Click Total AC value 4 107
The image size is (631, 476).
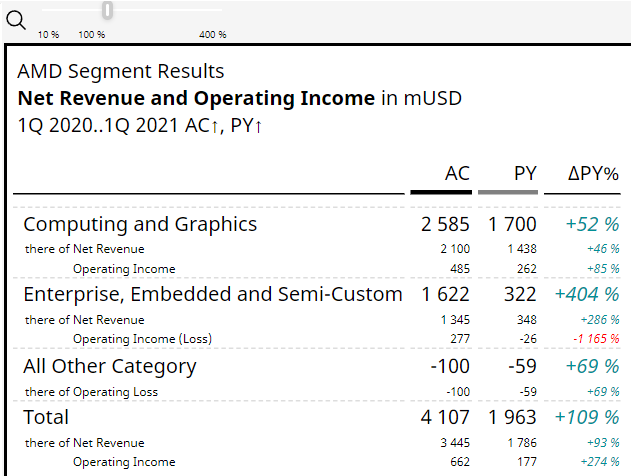(445, 417)
